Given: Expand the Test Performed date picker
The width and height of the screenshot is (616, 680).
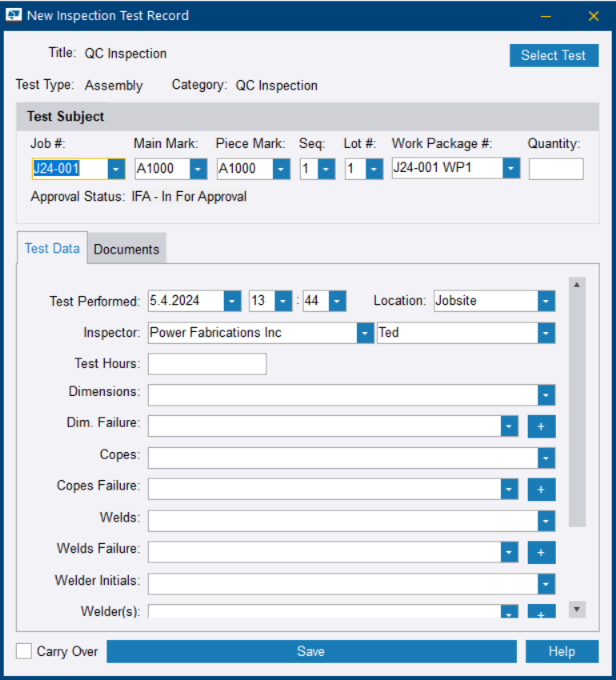Looking at the screenshot, I should click(232, 302).
